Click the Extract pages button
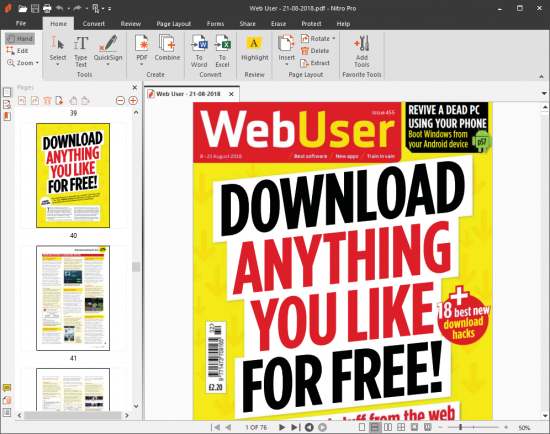 point(315,63)
